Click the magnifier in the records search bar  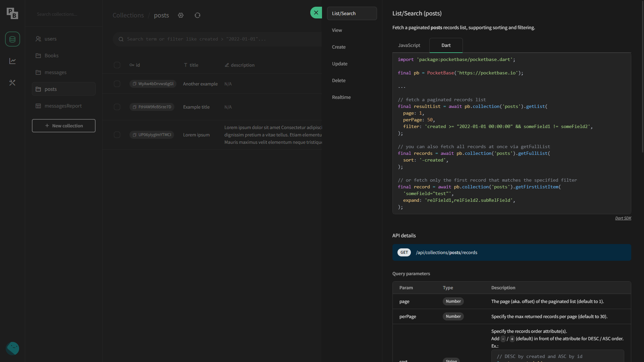(x=121, y=39)
